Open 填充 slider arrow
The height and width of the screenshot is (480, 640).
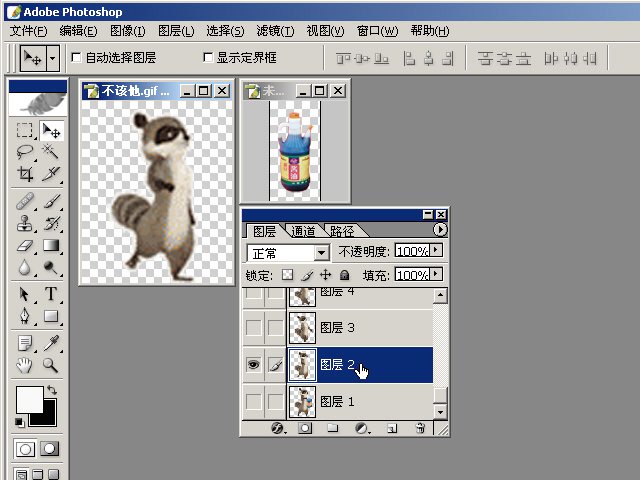(x=436, y=274)
